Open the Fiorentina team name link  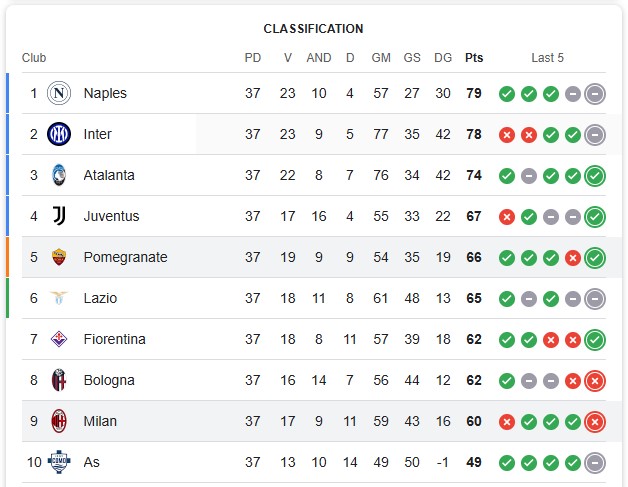(115, 339)
